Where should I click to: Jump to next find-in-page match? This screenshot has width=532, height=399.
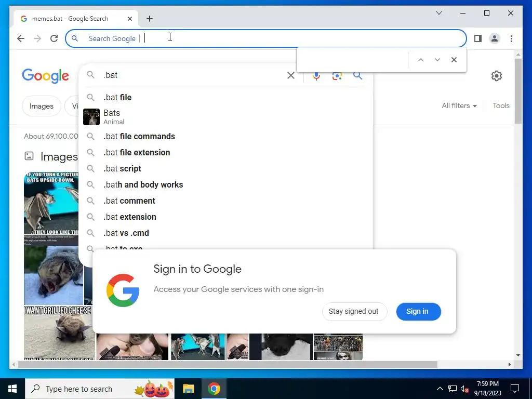(x=437, y=60)
